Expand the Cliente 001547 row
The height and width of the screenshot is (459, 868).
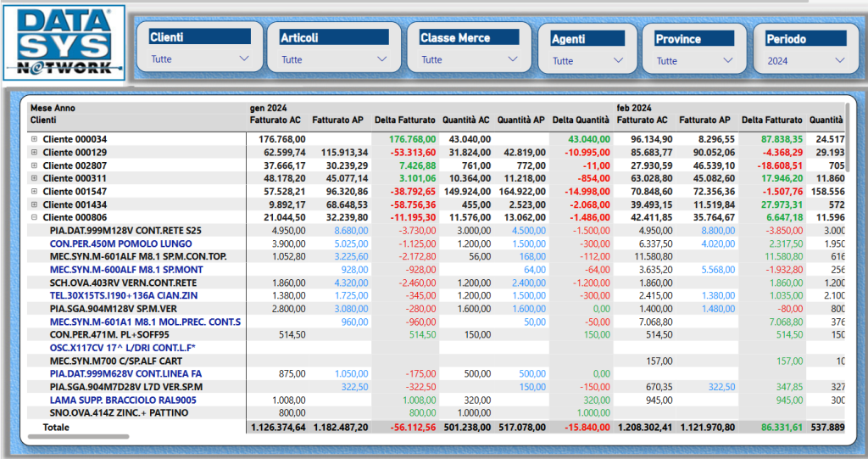pos(35,192)
